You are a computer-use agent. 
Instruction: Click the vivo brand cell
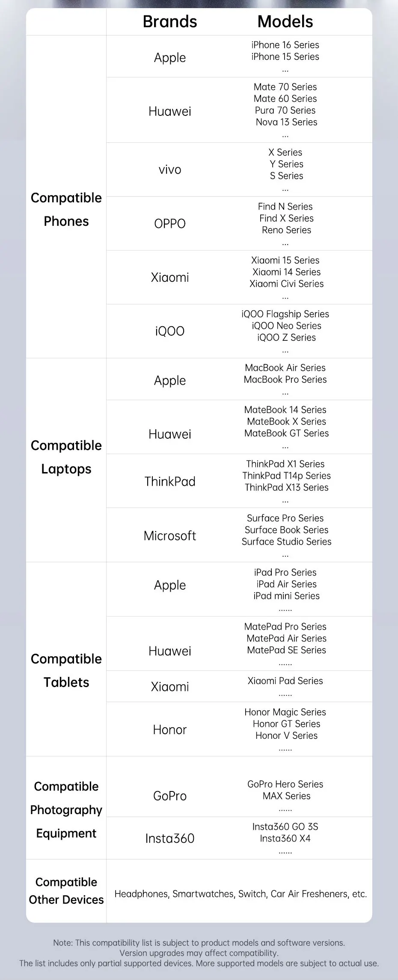click(170, 170)
